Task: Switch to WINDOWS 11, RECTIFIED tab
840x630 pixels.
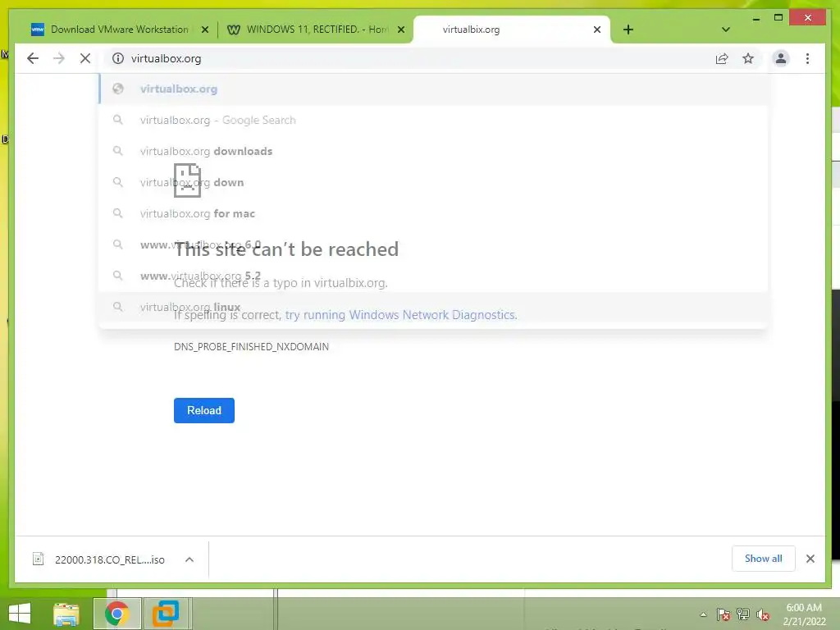Action: pyautogui.click(x=317, y=30)
